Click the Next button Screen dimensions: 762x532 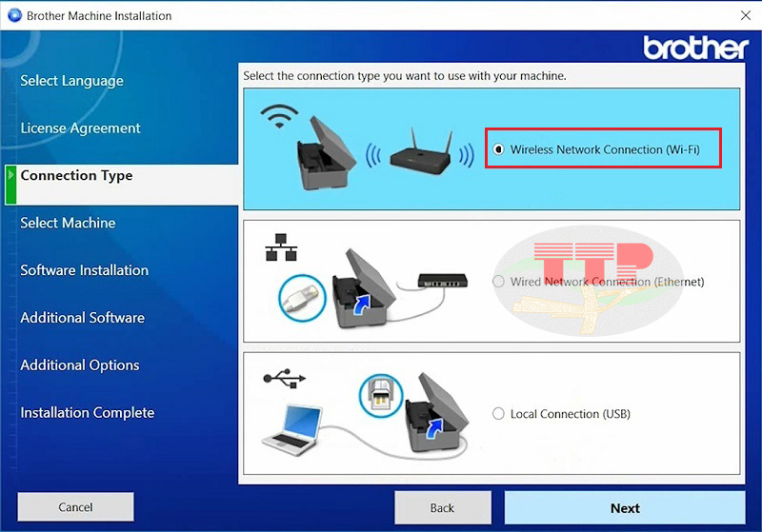[x=625, y=507]
